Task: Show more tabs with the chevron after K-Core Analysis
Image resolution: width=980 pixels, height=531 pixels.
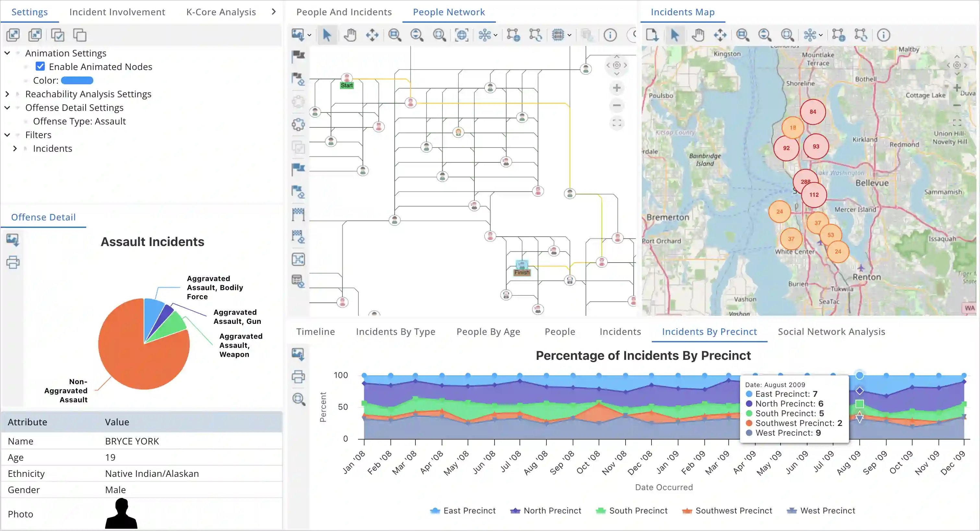Action: (273, 12)
